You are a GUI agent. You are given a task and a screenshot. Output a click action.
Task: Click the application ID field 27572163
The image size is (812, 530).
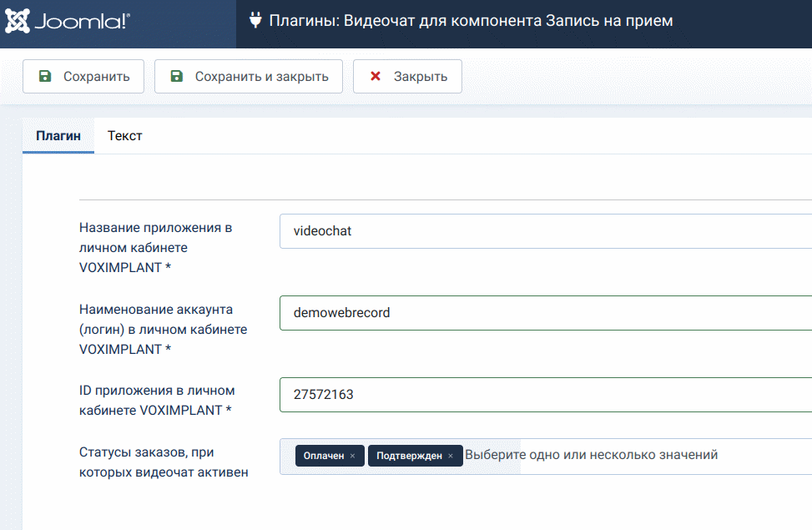542,395
